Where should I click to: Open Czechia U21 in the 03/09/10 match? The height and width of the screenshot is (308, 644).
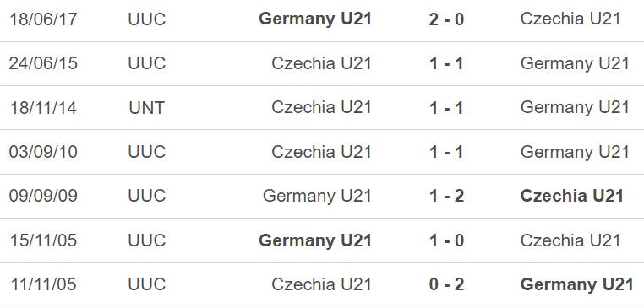tap(322, 152)
